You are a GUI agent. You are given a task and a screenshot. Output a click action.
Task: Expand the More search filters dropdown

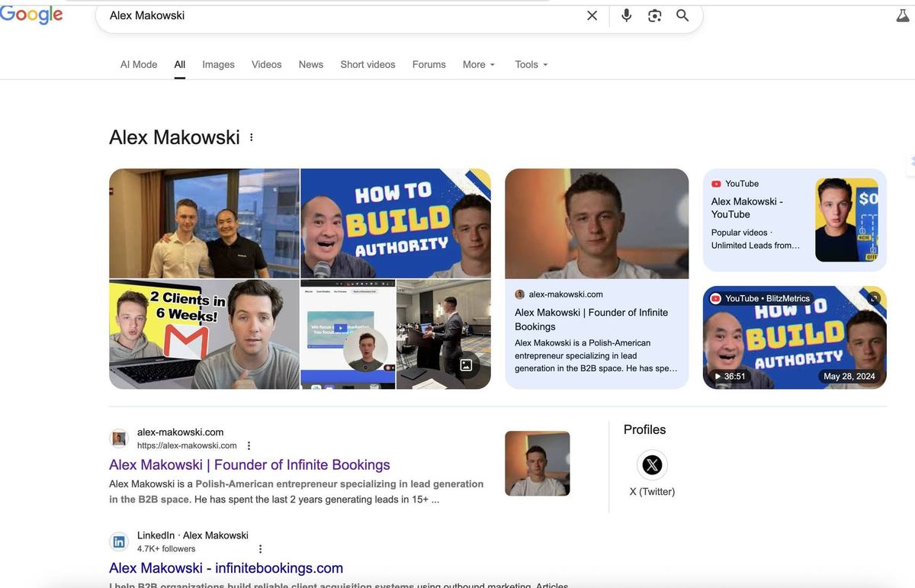tap(479, 65)
